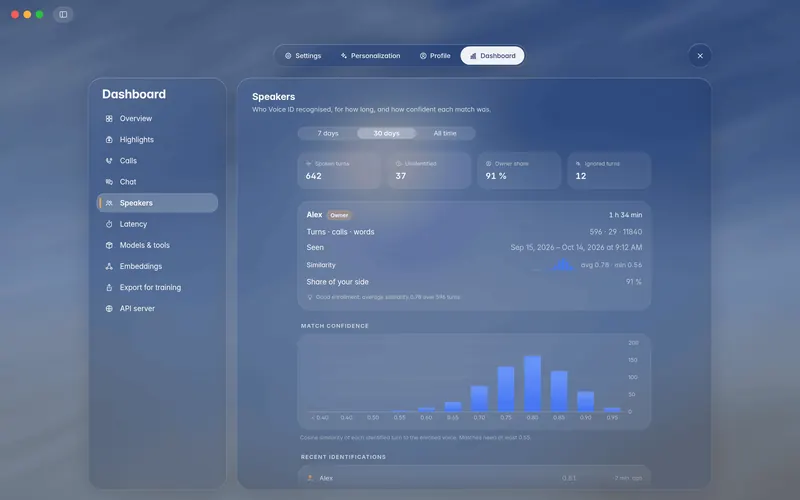The width and height of the screenshot is (800, 500).
Task: Open the API server section
Action: click(157, 308)
